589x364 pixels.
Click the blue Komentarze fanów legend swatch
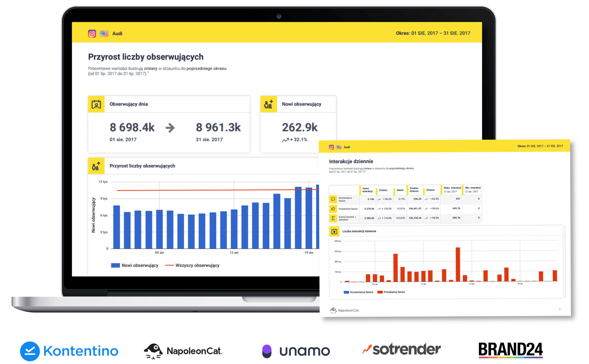tap(346, 292)
